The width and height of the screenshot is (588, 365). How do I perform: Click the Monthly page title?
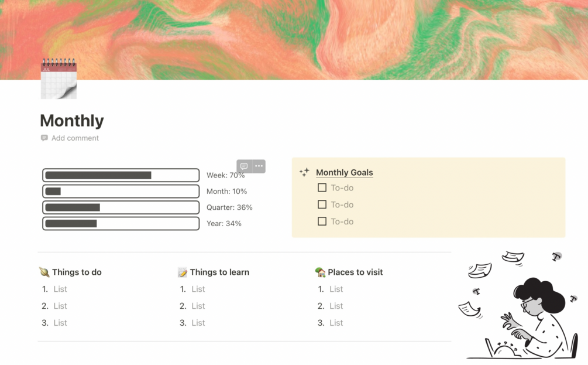coord(72,121)
